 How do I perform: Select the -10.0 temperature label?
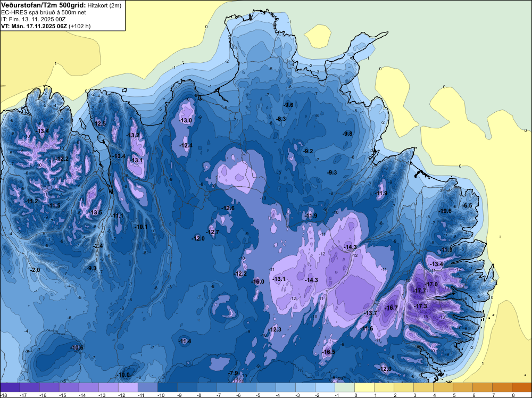tap(123, 375)
